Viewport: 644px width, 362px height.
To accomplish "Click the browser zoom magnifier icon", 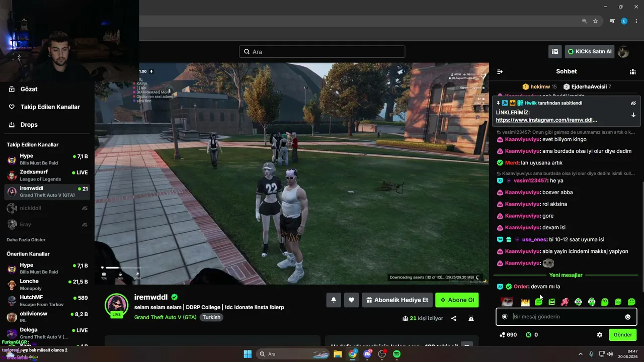I will [x=584, y=21].
